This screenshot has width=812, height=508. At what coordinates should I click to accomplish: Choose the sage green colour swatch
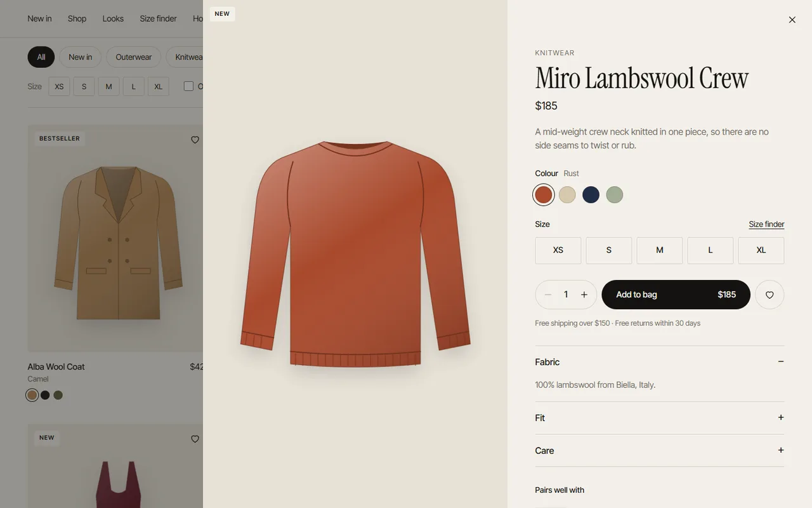[614, 195]
